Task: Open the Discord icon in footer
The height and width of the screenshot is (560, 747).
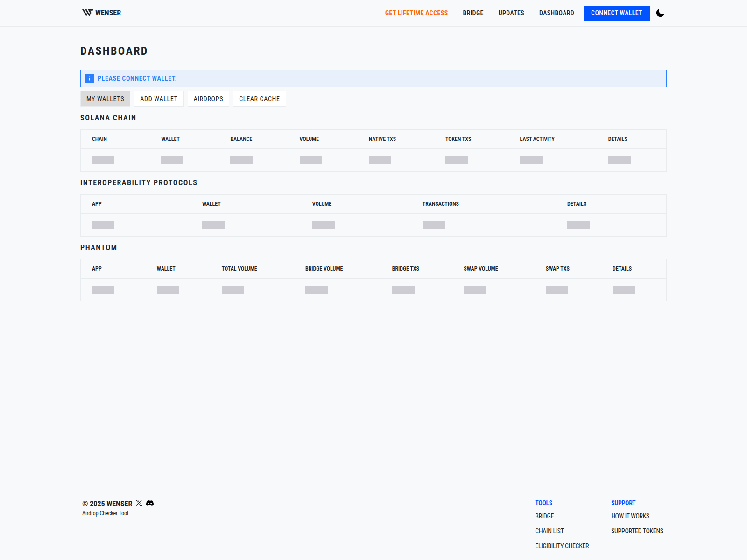Action: click(150, 503)
